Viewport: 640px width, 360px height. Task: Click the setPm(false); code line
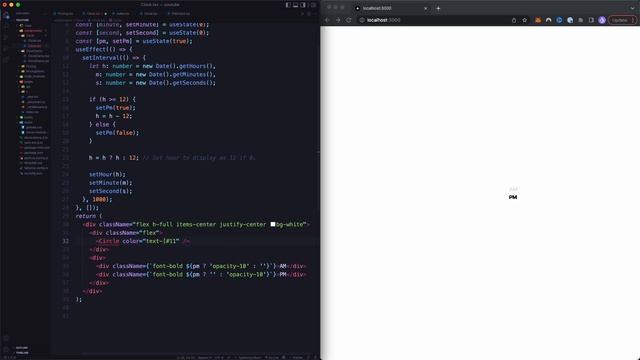click(117, 133)
